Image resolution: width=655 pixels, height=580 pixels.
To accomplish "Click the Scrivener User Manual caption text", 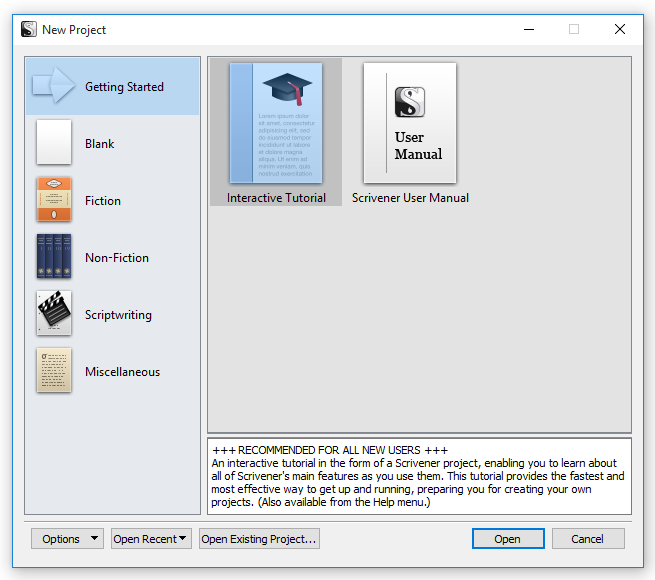I will (410, 198).
